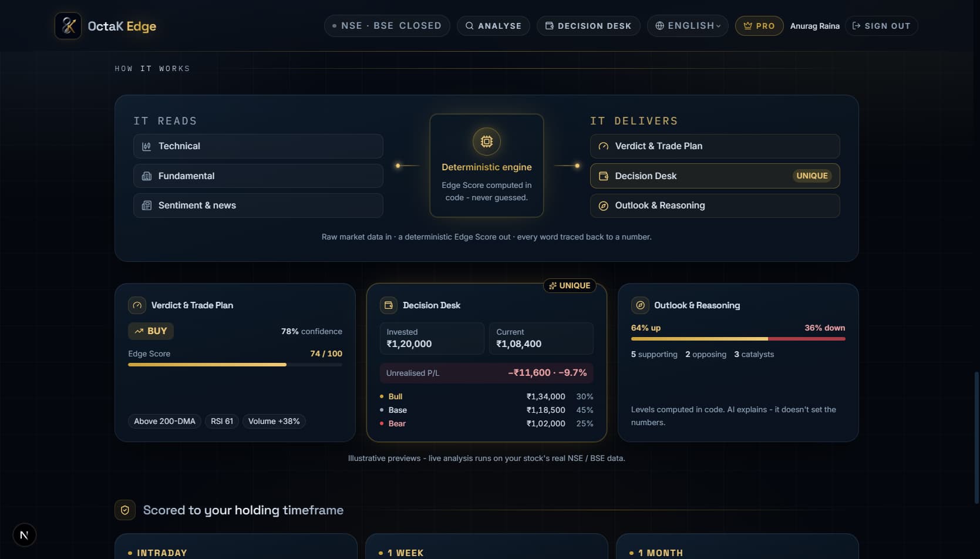
Task: Click the globe icon in language selector
Action: [x=660, y=26]
